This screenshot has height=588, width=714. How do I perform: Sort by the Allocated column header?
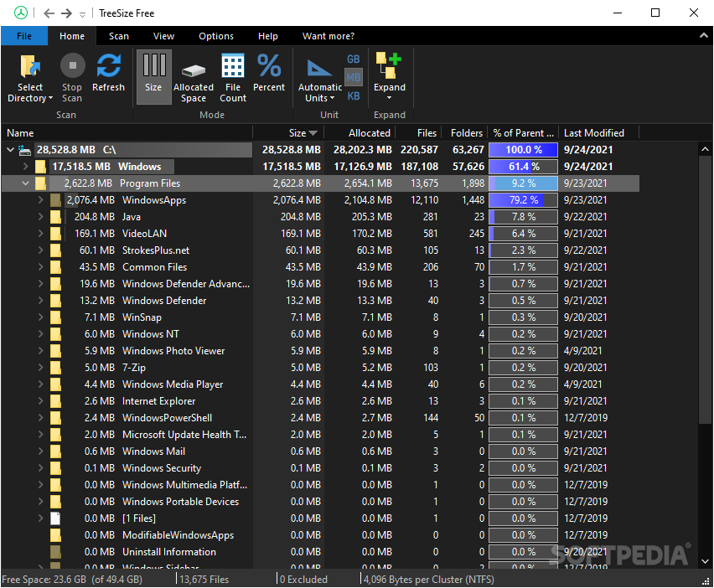click(x=360, y=133)
